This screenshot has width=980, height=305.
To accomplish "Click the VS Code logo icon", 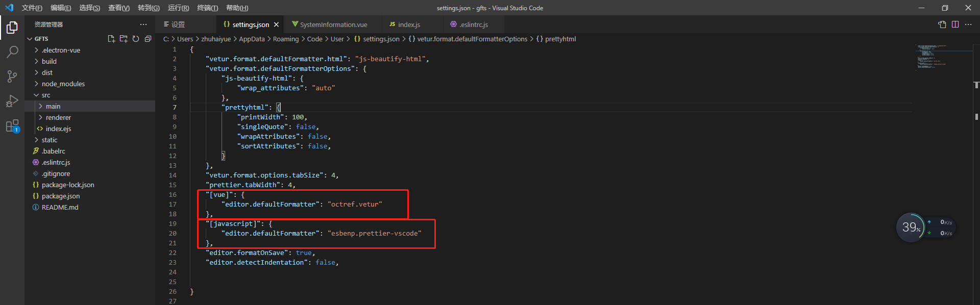I will click(x=9, y=8).
